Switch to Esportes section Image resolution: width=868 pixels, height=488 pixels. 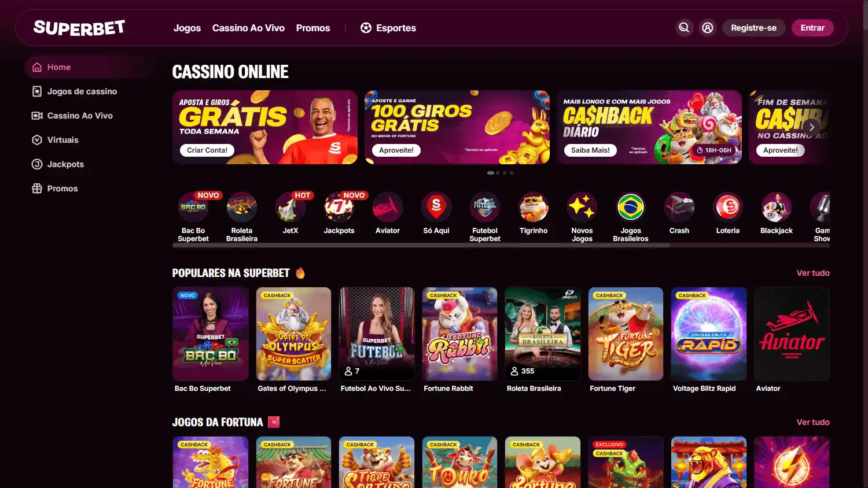(388, 28)
